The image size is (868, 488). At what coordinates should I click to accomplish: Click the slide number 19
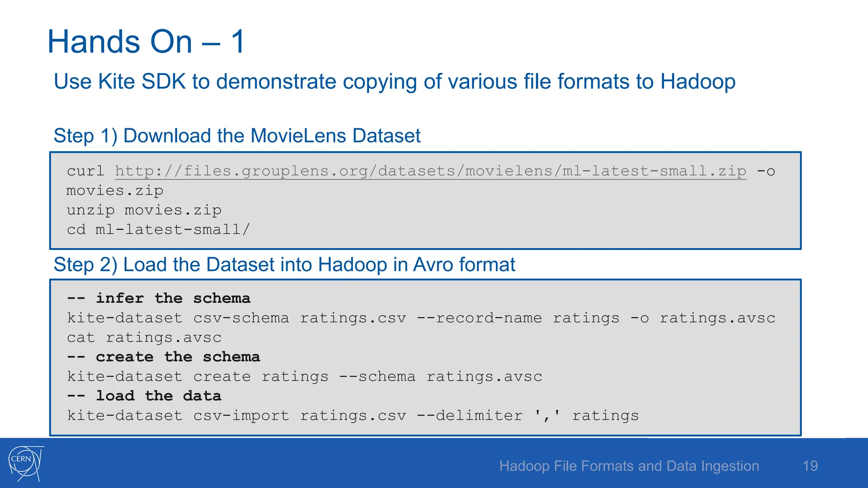click(810, 466)
